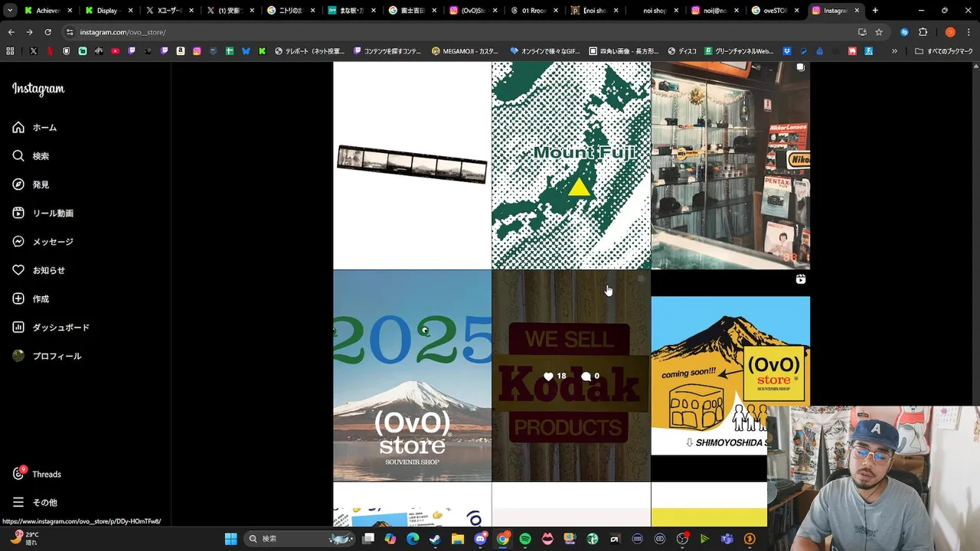
Task: Click the taskbar 検索 search box
Action: tap(300, 539)
